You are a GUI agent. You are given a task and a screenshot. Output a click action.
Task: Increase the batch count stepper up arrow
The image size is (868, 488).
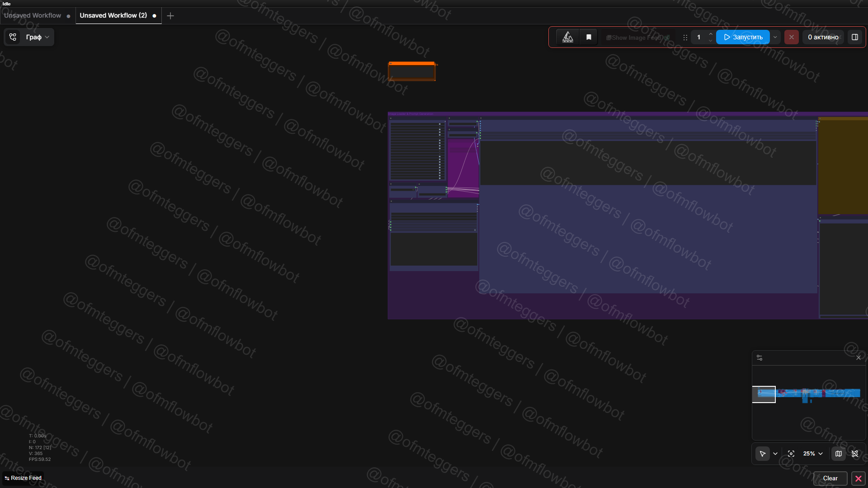711,34
